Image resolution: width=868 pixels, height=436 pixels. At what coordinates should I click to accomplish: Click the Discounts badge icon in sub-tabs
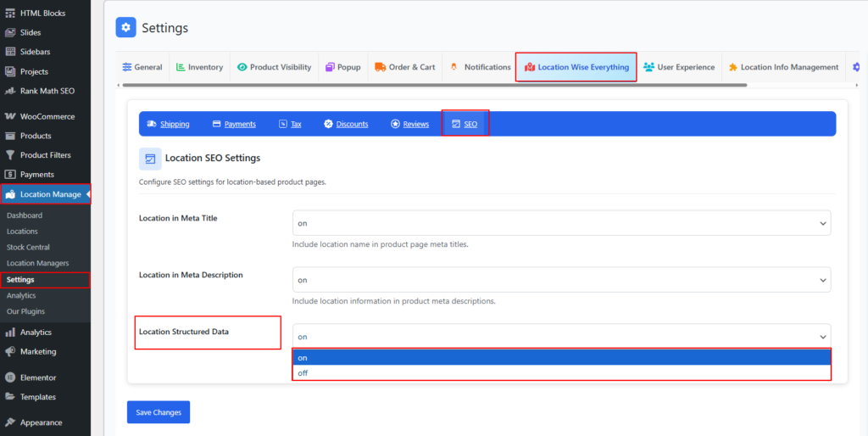tap(328, 124)
